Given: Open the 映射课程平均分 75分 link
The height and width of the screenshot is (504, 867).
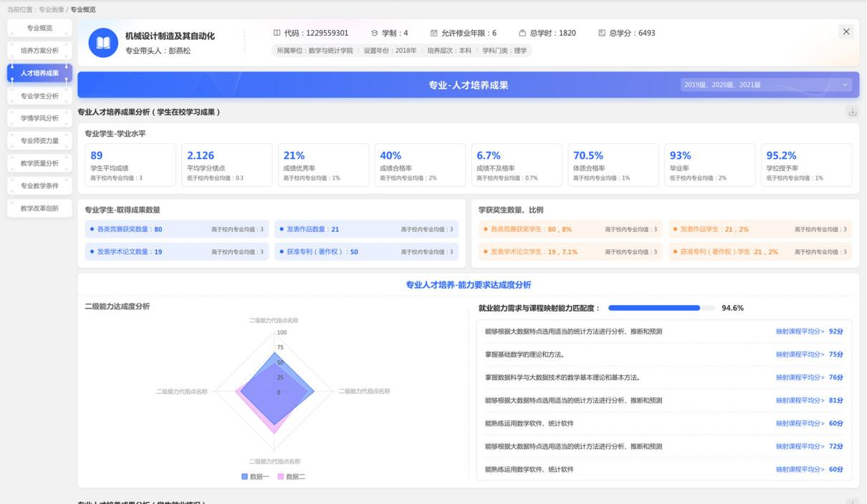Looking at the screenshot, I should coord(809,354).
